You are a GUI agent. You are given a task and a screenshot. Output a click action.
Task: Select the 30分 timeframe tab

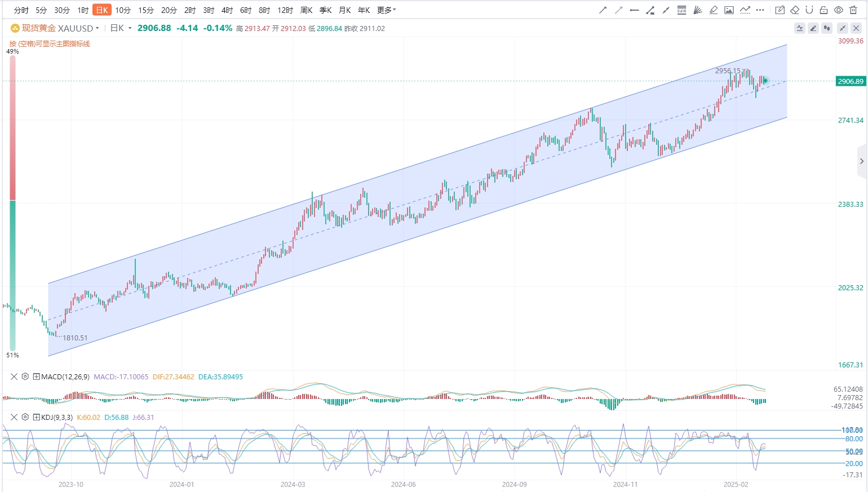coord(62,10)
